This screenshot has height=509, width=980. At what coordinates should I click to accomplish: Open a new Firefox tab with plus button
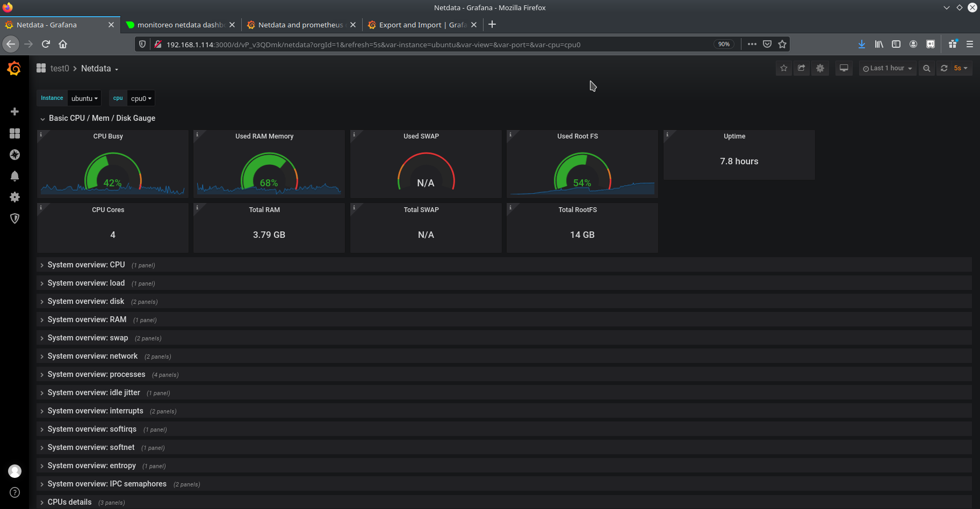tap(492, 24)
